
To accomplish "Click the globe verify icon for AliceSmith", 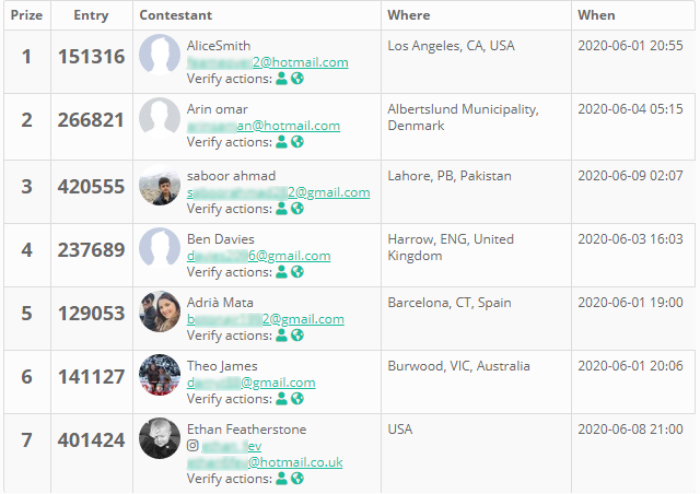I will [297, 79].
